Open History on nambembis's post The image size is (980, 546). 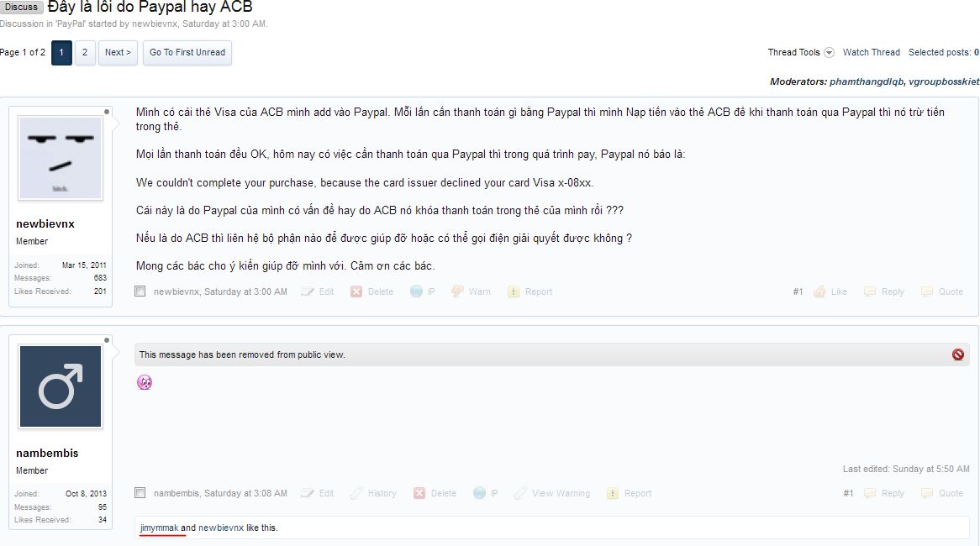click(x=374, y=494)
